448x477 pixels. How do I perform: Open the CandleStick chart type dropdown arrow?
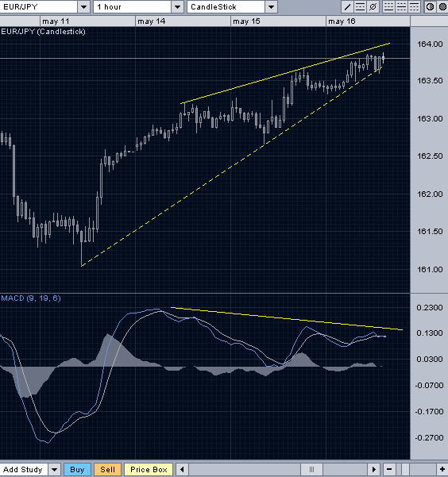pyautogui.click(x=272, y=6)
